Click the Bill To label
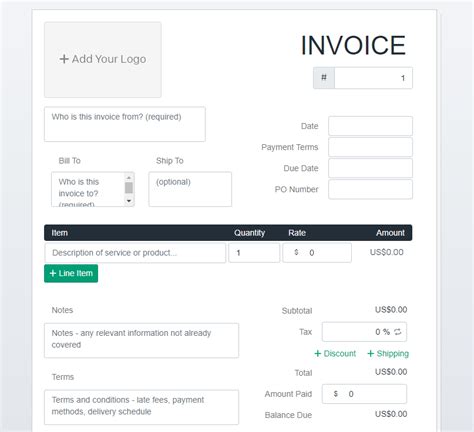Screen dimensions: 474x432 (x=69, y=161)
